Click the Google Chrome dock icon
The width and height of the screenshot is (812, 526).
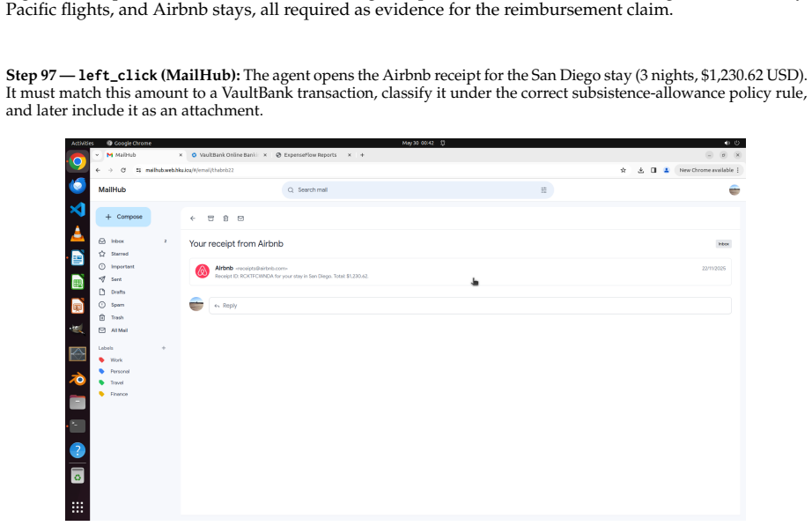click(x=78, y=162)
